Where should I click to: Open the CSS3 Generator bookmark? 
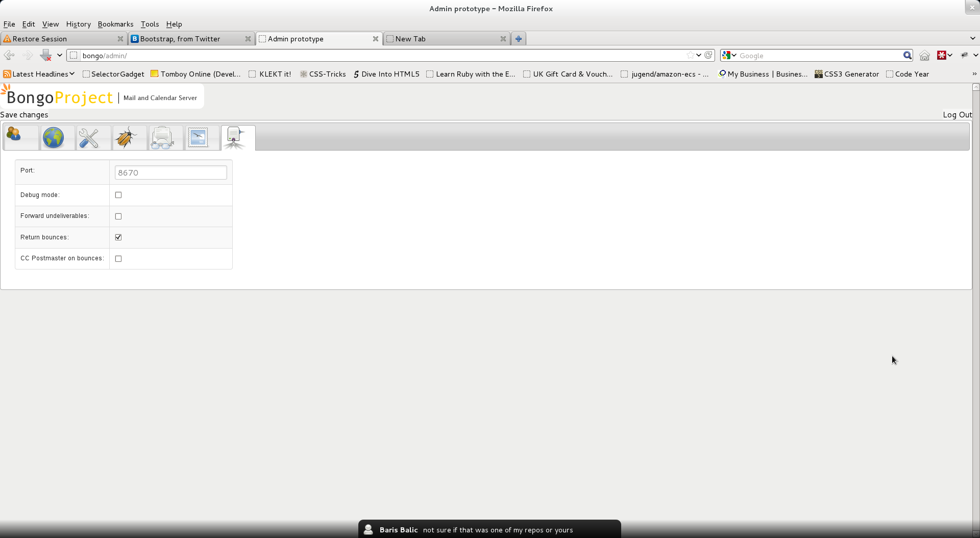[847, 74]
